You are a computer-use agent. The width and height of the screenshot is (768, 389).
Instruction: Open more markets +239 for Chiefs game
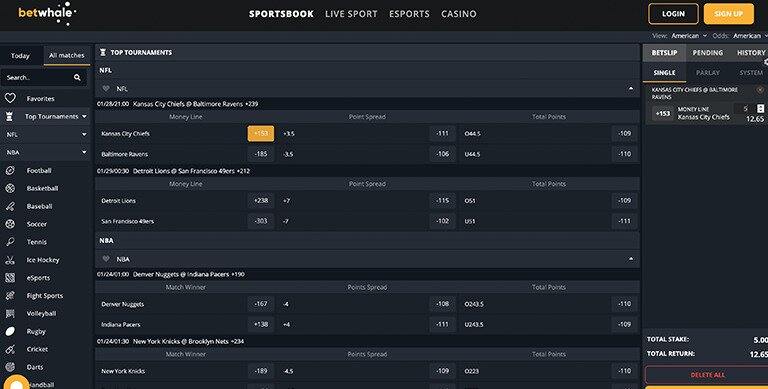[252, 104]
